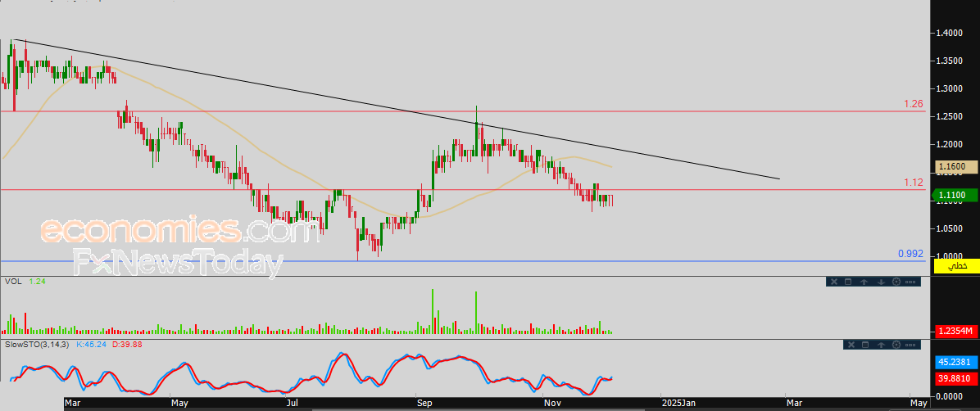This screenshot has width=980, height=411.
Task: Click the 1.24 volume value
Action: [37, 282]
